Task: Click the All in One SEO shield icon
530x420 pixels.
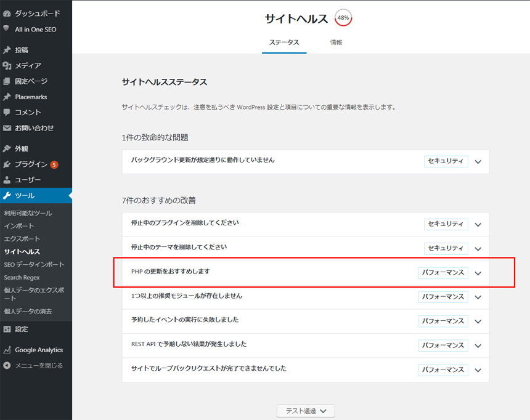Action: point(6,28)
